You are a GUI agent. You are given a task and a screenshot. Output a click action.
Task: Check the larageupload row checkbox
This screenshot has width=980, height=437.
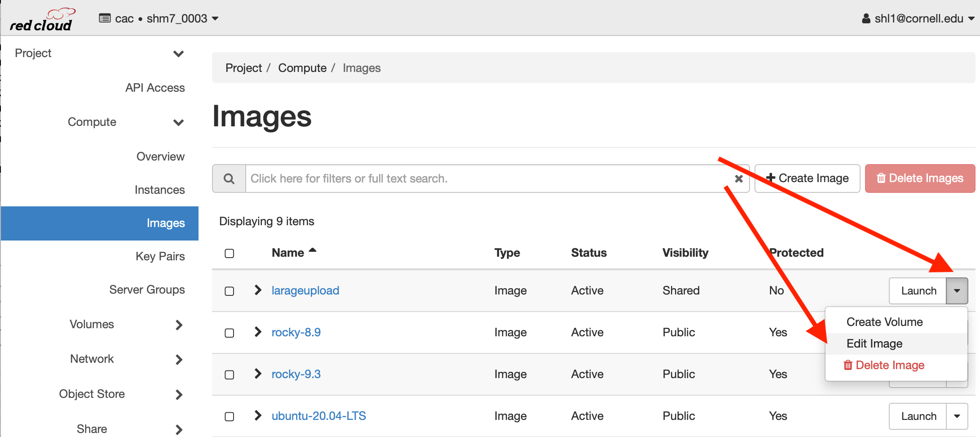tap(230, 291)
